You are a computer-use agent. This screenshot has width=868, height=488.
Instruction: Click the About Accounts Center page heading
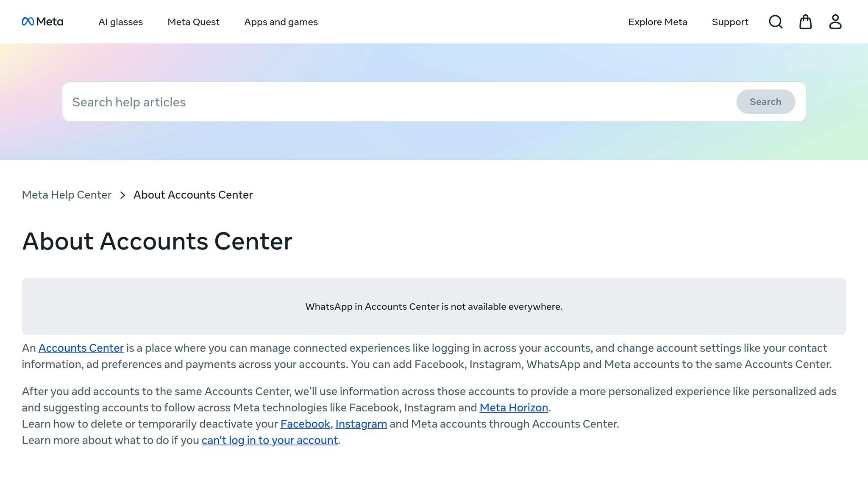(x=157, y=241)
